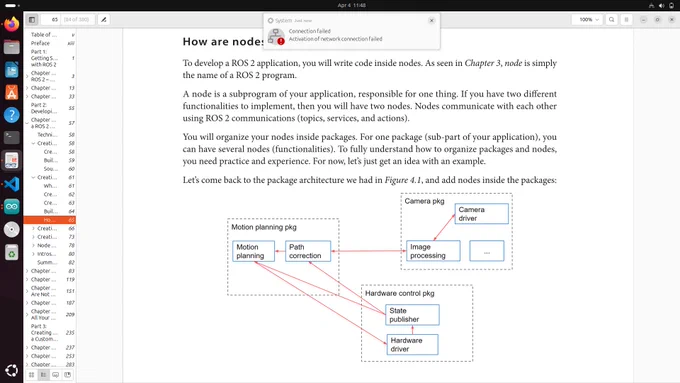Expand the Creati… section at page 66
Image resolution: width=680 pixels, height=383 pixels.
coord(33,229)
